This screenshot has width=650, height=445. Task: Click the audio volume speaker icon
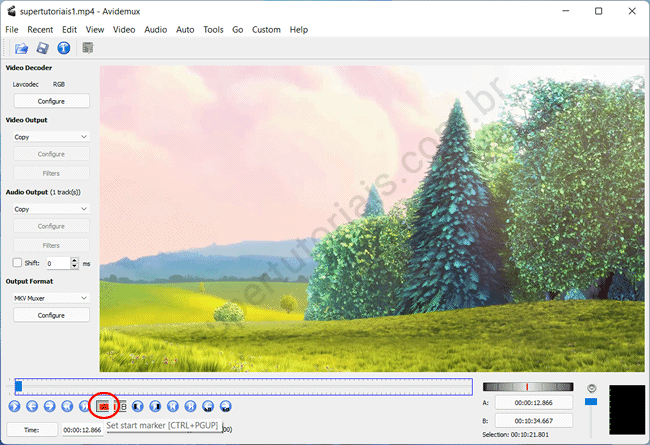tap(590, 388)
